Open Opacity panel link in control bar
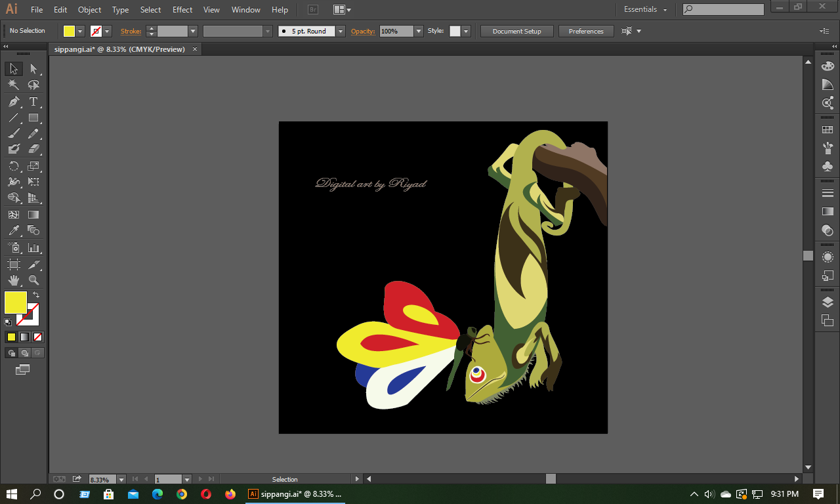 (362, 31)
